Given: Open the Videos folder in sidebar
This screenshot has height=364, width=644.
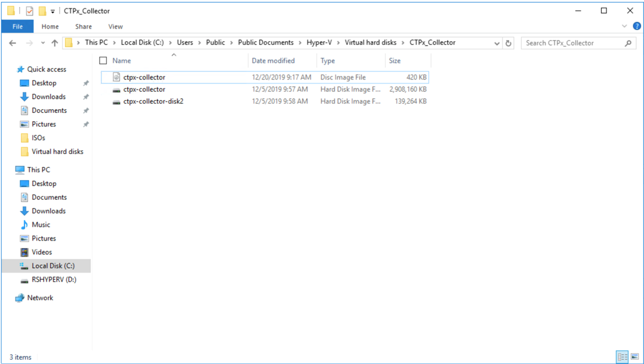Looking at the screenshot, I should (42, 252).
